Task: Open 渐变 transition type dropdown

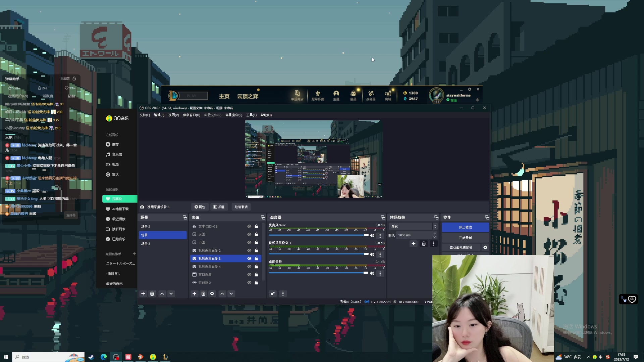Action: pos(413,226)
